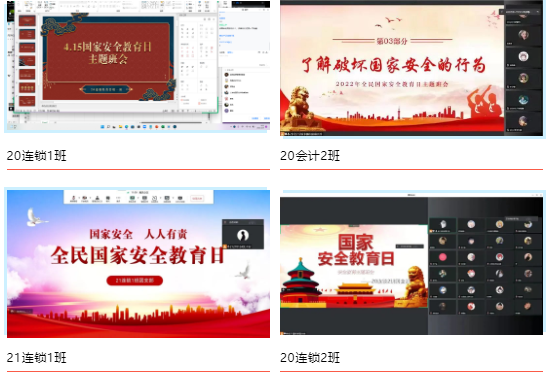Viewport: 551px width, 374px height.
Task: Open the 20会计2班 slide image
Action: 411,68
